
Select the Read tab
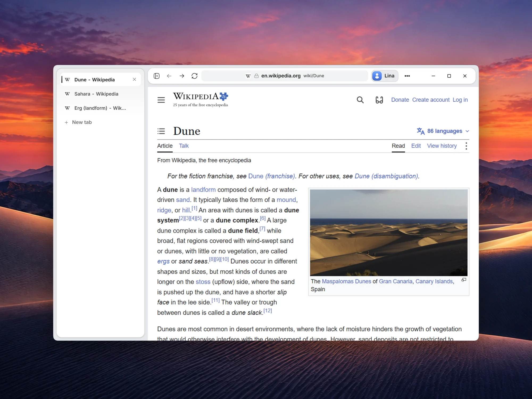click(x=398, y=146)
